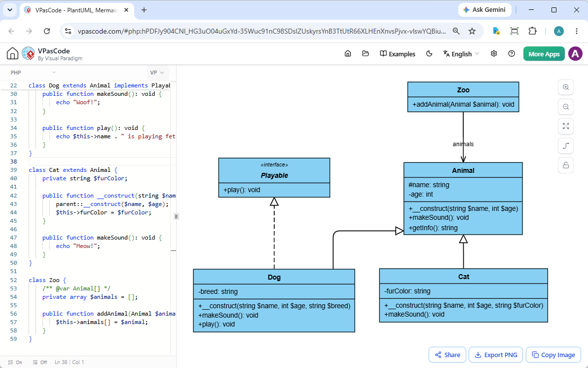Click the -furColor: string attribute

[x=407, y=291]
